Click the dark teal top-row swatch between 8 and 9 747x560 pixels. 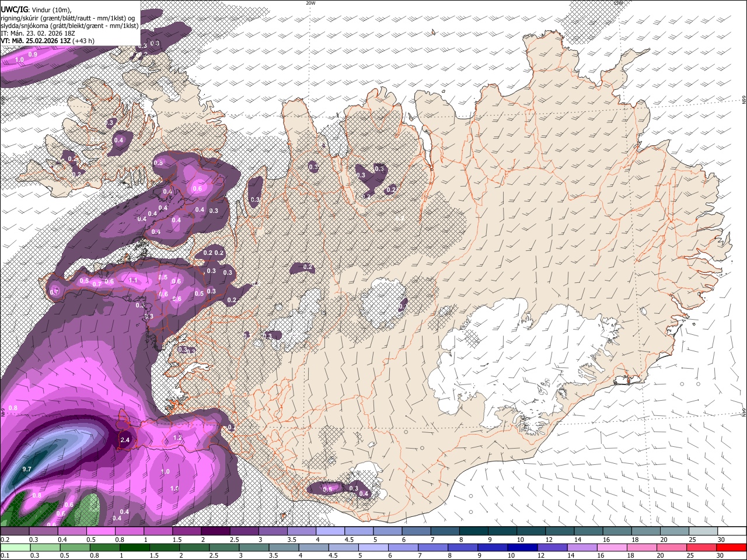(x=473, y=531)
